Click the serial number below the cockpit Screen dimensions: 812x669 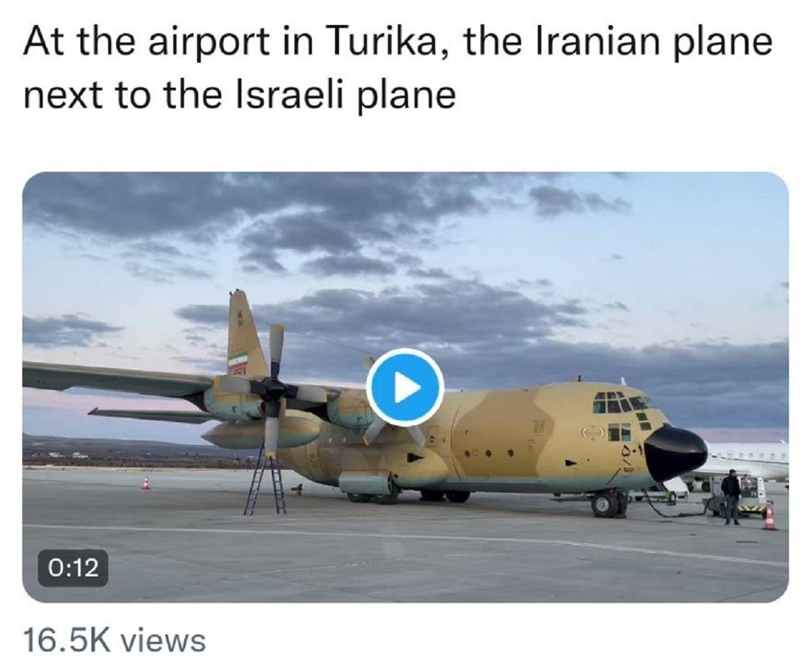[630, 449]
